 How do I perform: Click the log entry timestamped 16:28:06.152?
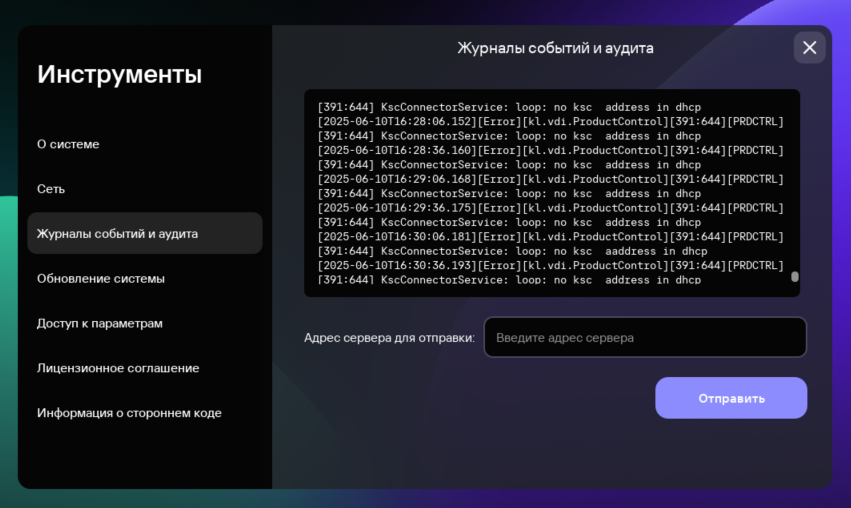click(x=550, y=122)
